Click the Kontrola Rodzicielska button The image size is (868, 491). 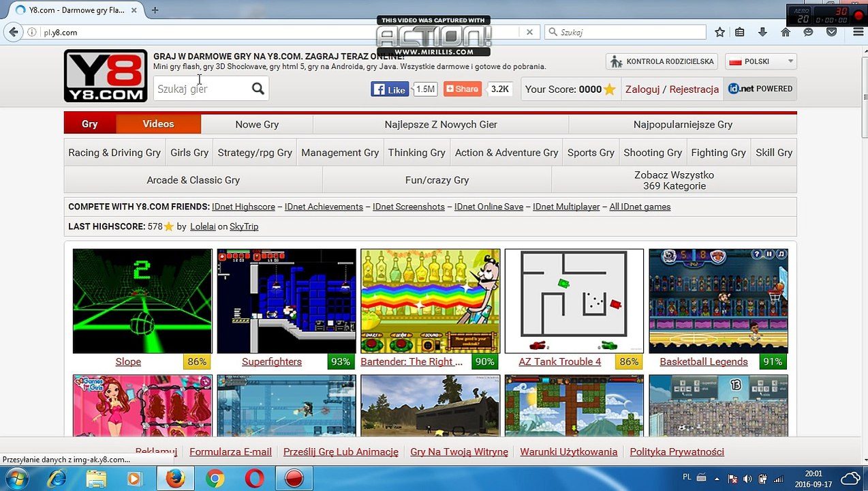pyautogui.click(x=662, y=61)
